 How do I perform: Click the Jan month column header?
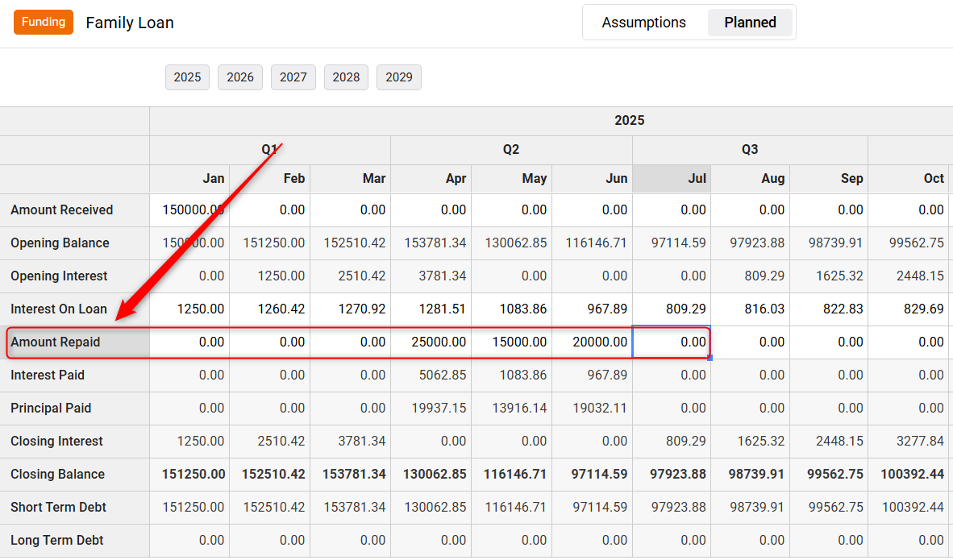189,179
